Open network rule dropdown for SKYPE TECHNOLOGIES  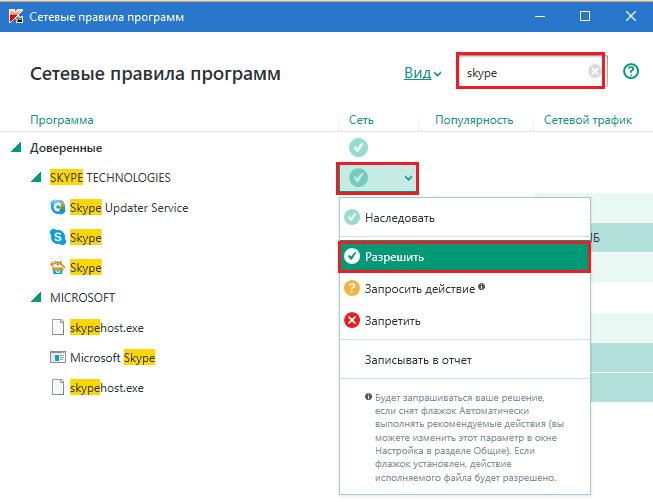pyautogui.click(x=377, y=178)
